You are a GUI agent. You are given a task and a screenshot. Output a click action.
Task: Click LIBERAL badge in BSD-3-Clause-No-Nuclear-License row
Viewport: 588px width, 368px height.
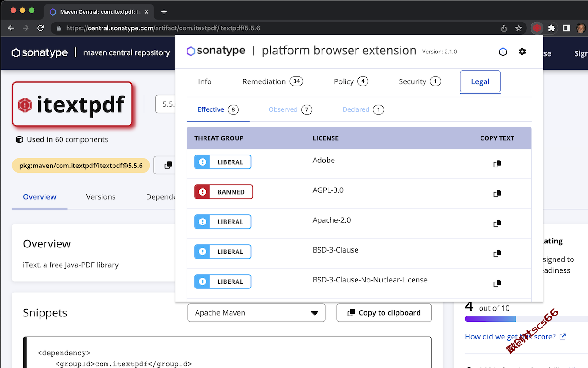pyautogui.click(x=223, y=282)
